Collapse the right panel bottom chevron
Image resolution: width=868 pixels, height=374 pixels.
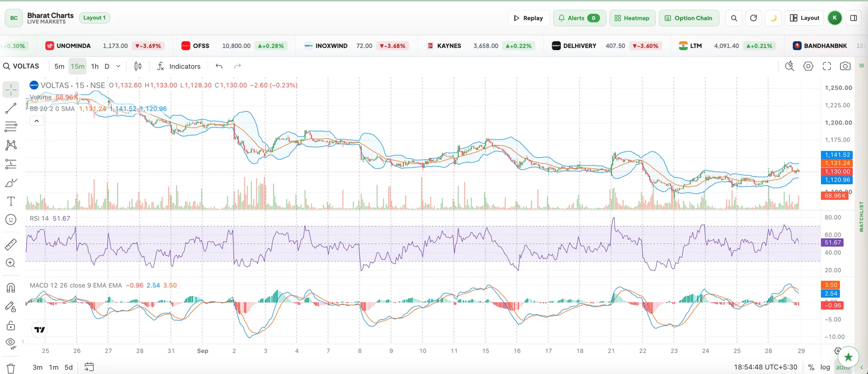point(862,367)
